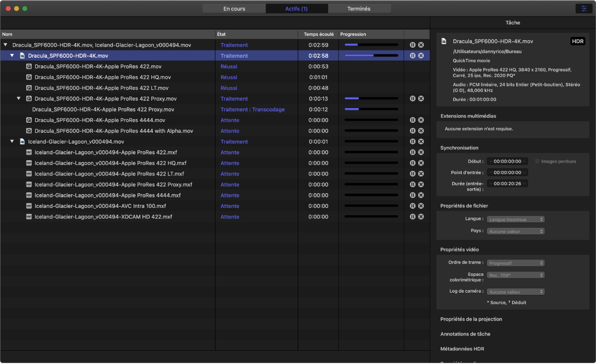Click the HDR badge in task panel
This screenshot has width=596, height=364.
578,41
